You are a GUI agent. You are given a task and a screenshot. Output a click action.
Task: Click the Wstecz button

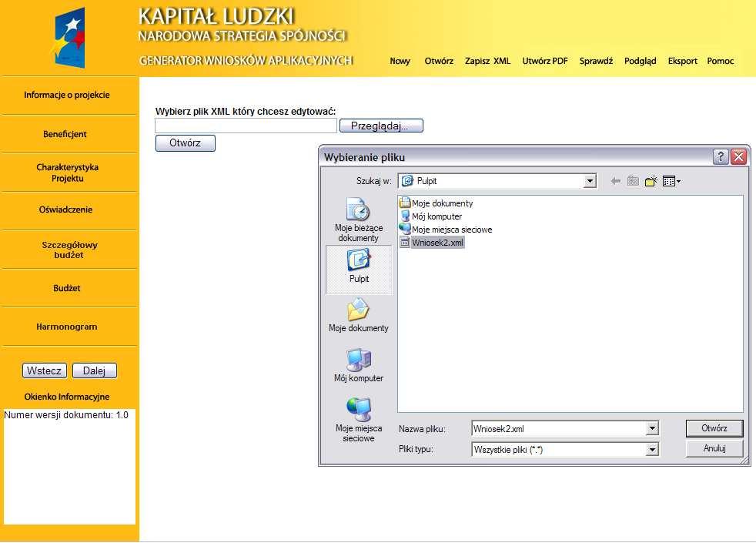click(x=45, y=370)
